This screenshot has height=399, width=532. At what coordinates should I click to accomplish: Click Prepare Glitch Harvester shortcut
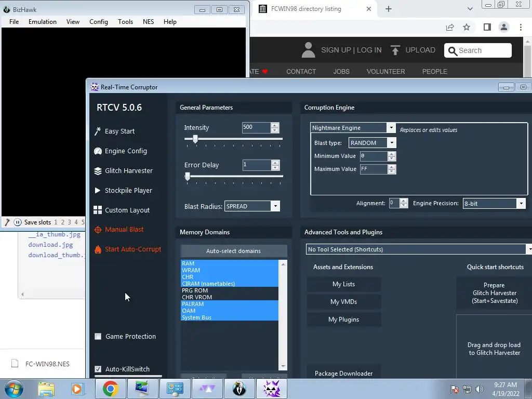(495, 293)
